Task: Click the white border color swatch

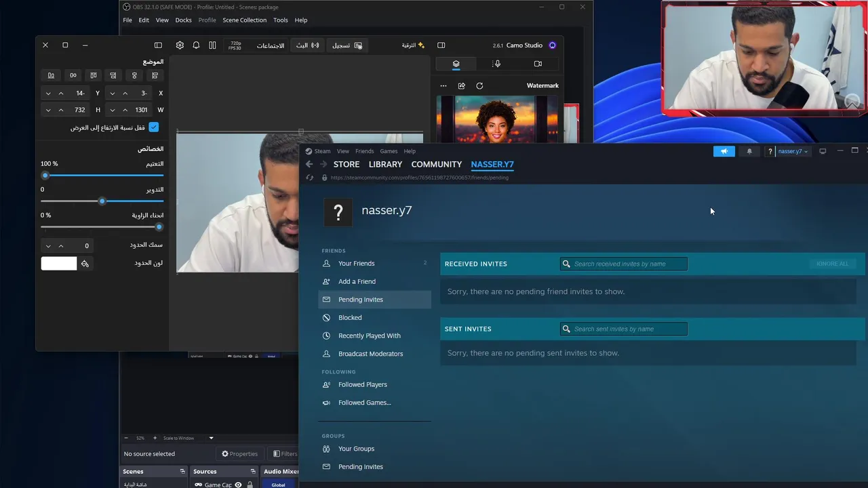Action: [x=59, y=264]
